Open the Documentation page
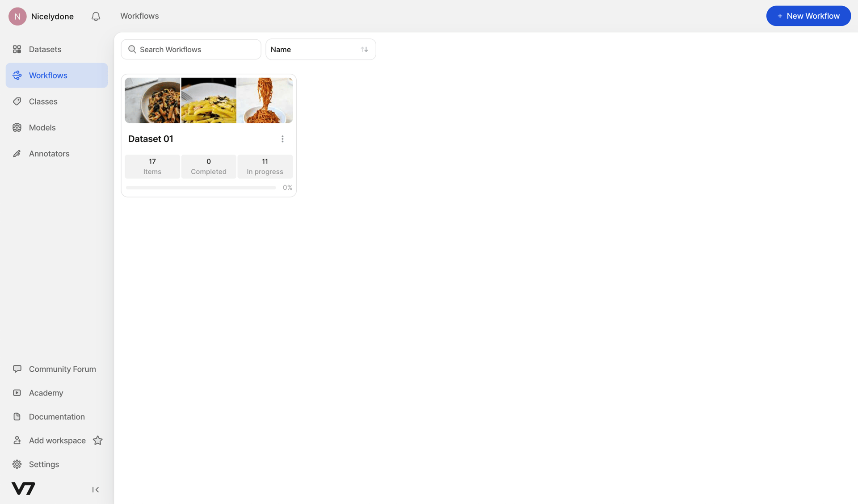Screen dimensions: 858x504 point(56,416)
